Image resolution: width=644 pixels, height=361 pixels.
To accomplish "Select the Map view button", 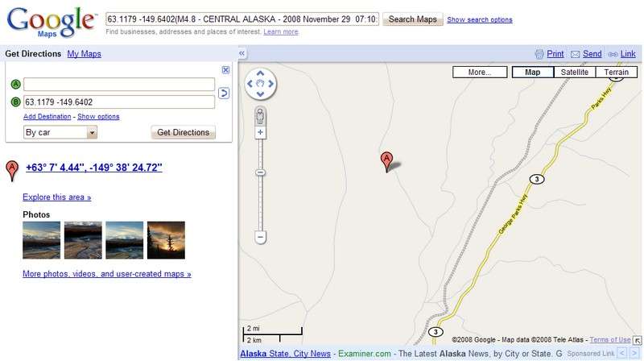I will pos(532,72).
